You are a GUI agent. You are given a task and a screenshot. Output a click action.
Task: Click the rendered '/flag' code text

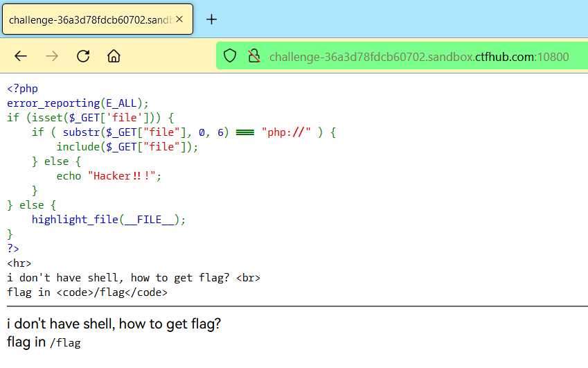pyautogui.click(x=65, y=343)
